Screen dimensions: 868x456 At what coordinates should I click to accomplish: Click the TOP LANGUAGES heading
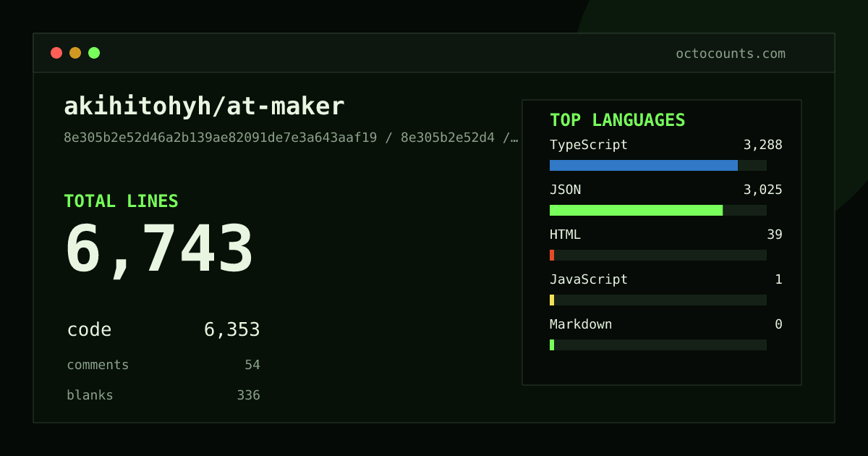point(617,120)
